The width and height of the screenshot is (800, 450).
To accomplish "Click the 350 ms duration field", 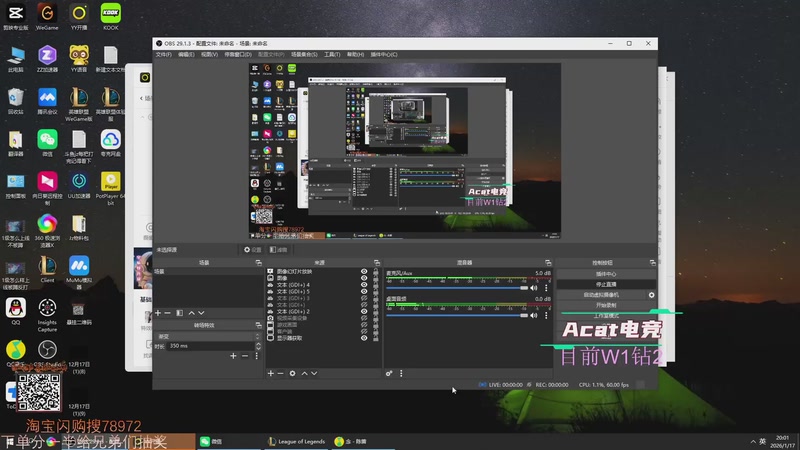I will coord(211,346).
